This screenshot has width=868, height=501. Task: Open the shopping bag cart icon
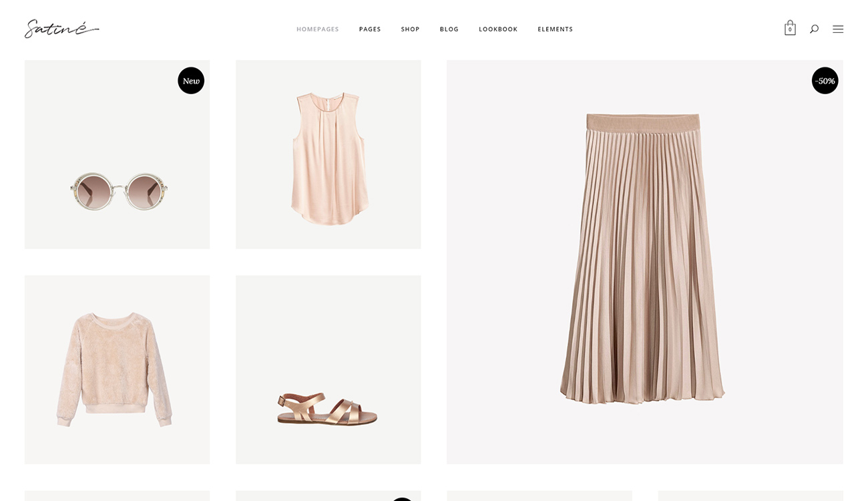click(790, 28)
